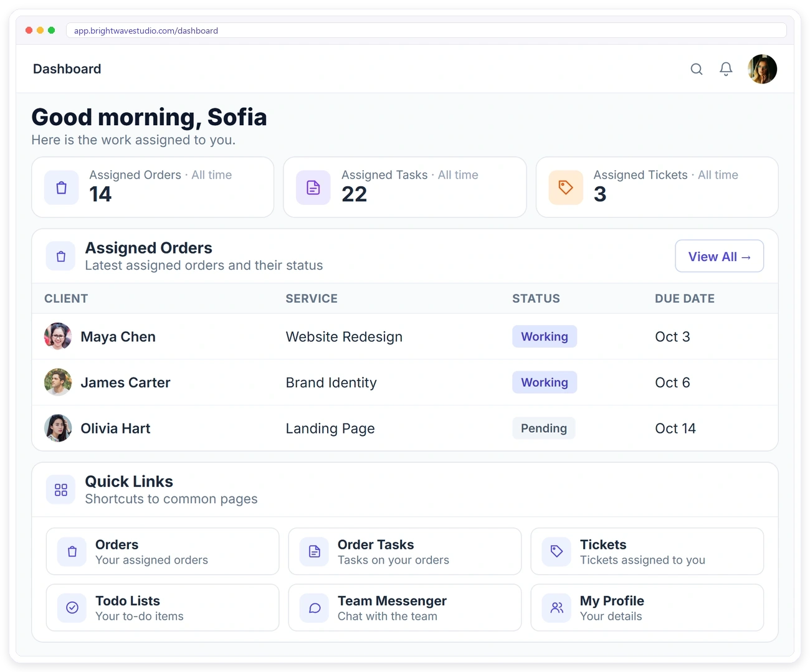Click the CLIENT column header
Screen dimensions: 810x672
[x=66, y=298]
